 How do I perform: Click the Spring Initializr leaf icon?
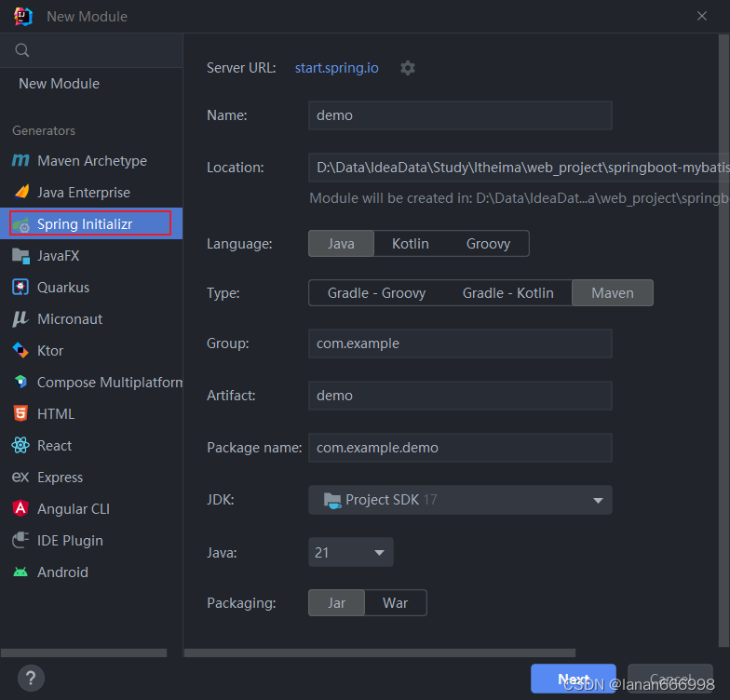[20, 225]
